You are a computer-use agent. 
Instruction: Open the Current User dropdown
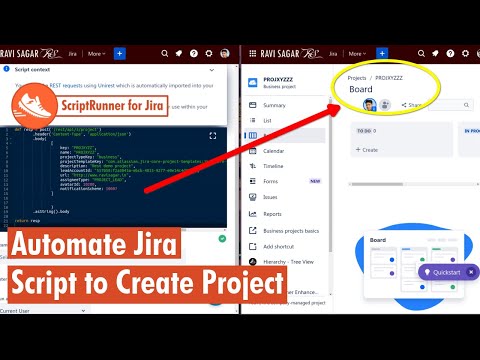click(x=43, y=311)
